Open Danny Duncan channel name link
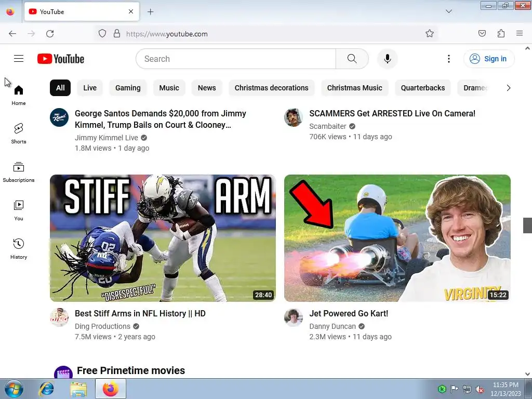Image resolution: width=532 pixels, height=399 pixels. point(332,326)
